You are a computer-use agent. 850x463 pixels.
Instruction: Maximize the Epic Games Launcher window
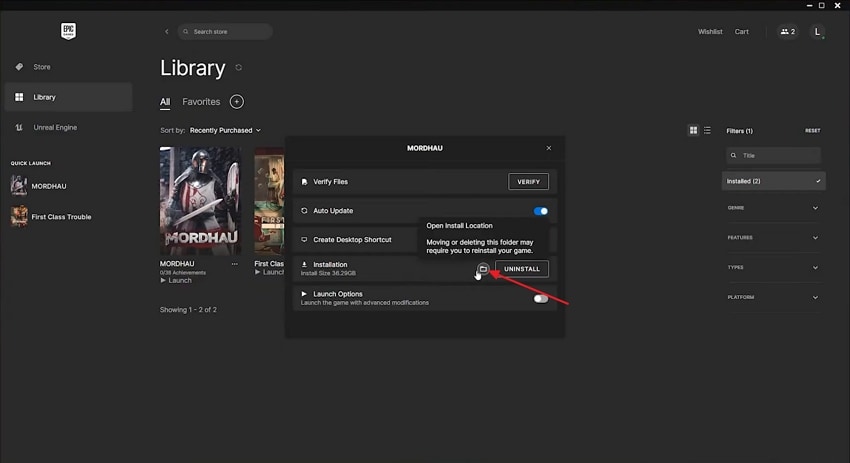click(x=822, y=5)
